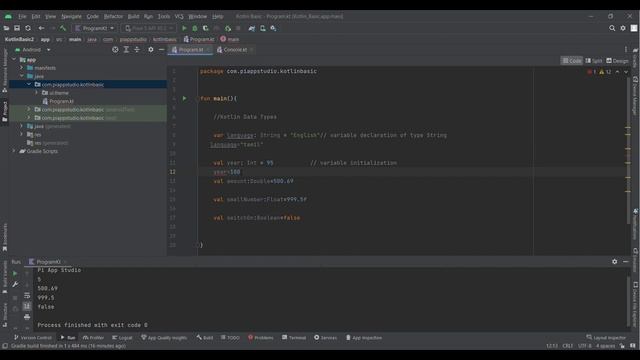Viewport: 640px width, 360px height.
Task: Print console output with printer icon
Action: [x=27, y=317]
